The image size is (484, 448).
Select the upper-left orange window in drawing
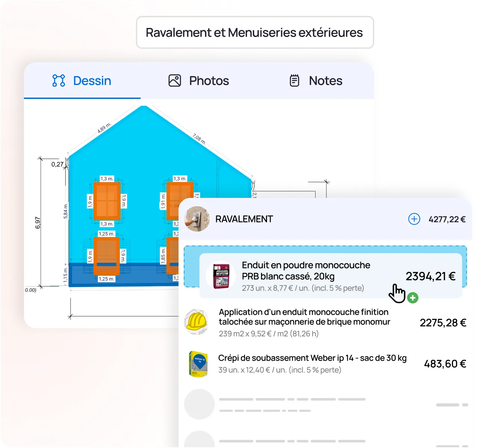(107, 201)
